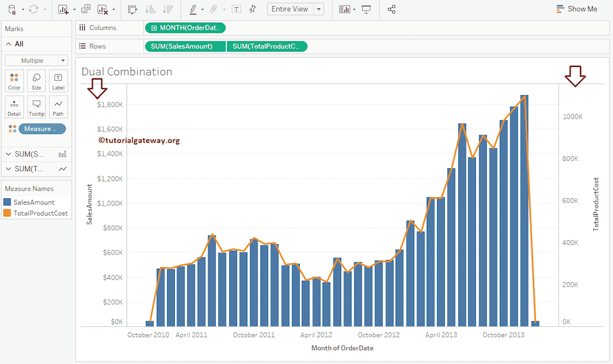
Task: Click the Tooltip marks button
Action: (x=37, y=107)
